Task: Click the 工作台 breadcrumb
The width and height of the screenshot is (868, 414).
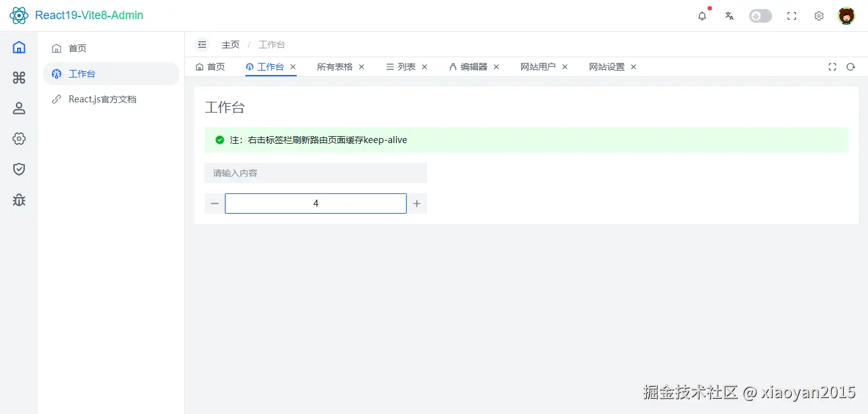Action: coord(272,45)
